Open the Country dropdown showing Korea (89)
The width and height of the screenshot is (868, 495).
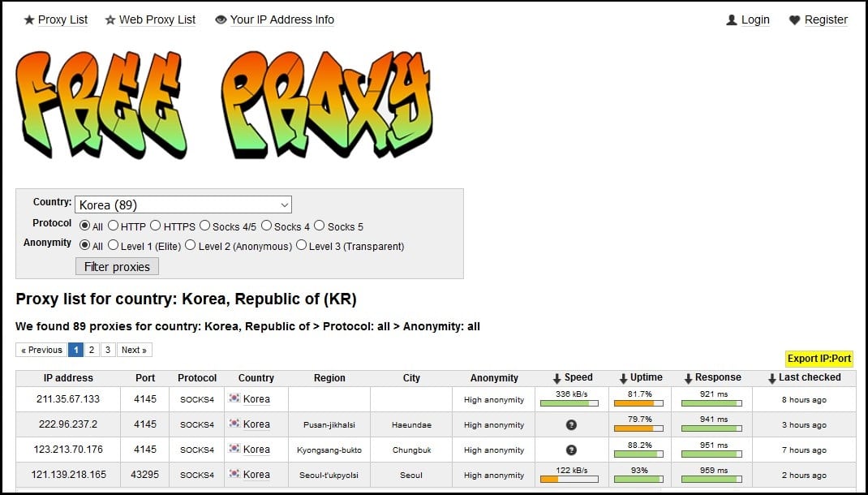[x=183, y=204]
